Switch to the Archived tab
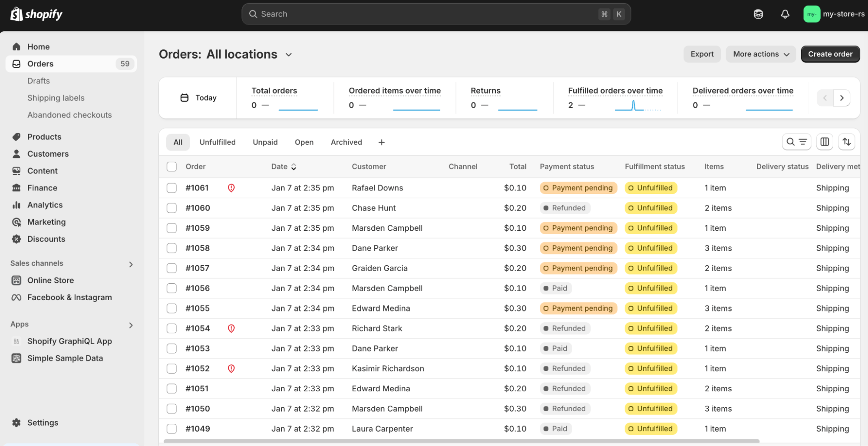 click(x=347, y=142)
